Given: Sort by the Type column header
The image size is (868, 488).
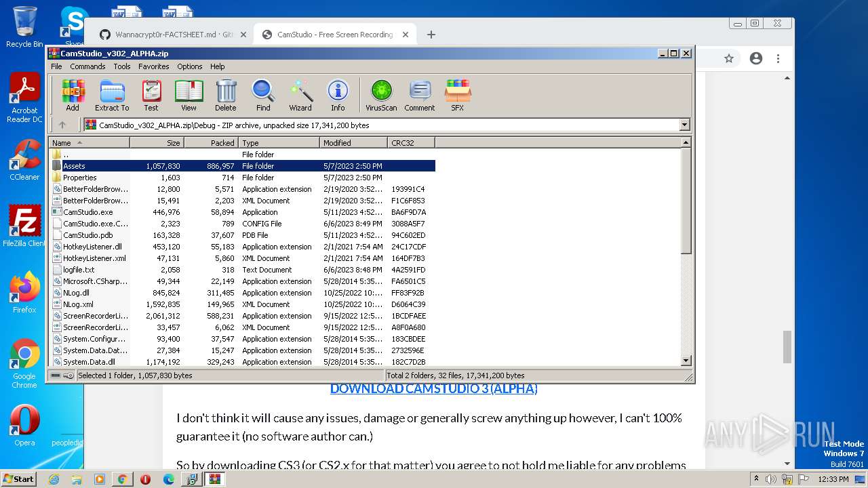Looking at the screenshot, I should click(x=279, y=143).
